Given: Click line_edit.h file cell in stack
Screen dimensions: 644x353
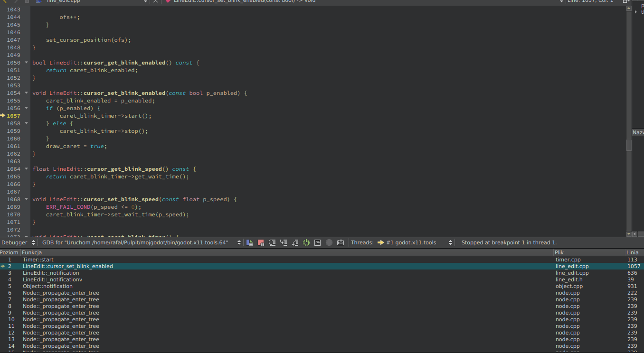Looking at the screenshot, I should pyautogui.click(x=569, y=279).
